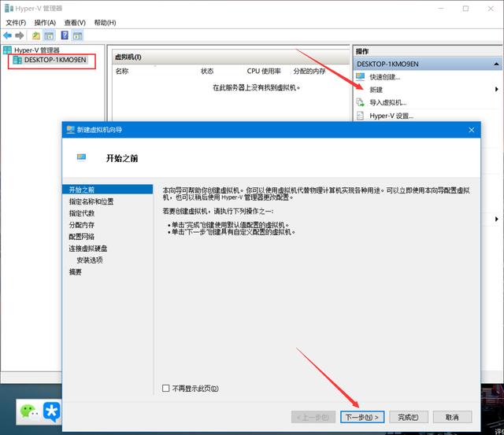Screen dimensions: 504x435
Task: Toggle the action pane toolbar icon
Action: pyautogui.click(x=77, y=35)
